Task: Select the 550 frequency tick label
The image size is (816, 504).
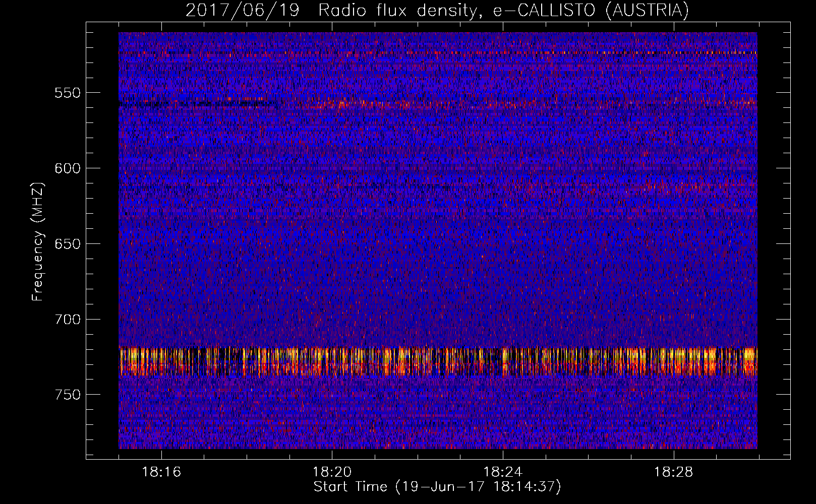Action: tap(68, 93)
